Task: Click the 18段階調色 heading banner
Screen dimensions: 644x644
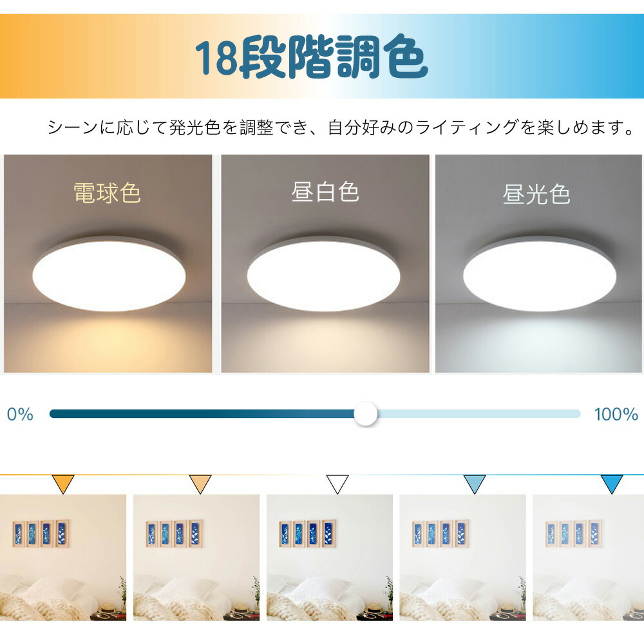Action: tap(322, 56)
